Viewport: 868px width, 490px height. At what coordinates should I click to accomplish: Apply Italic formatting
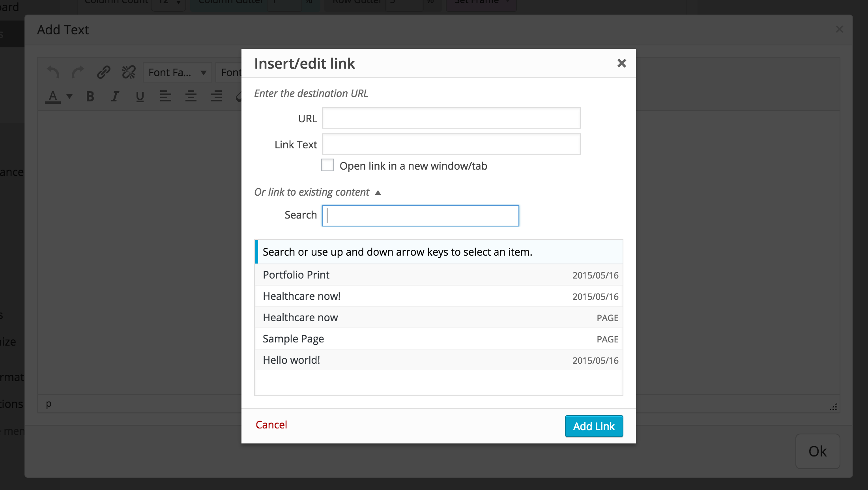pyautogui.click(x=114, y=96)
